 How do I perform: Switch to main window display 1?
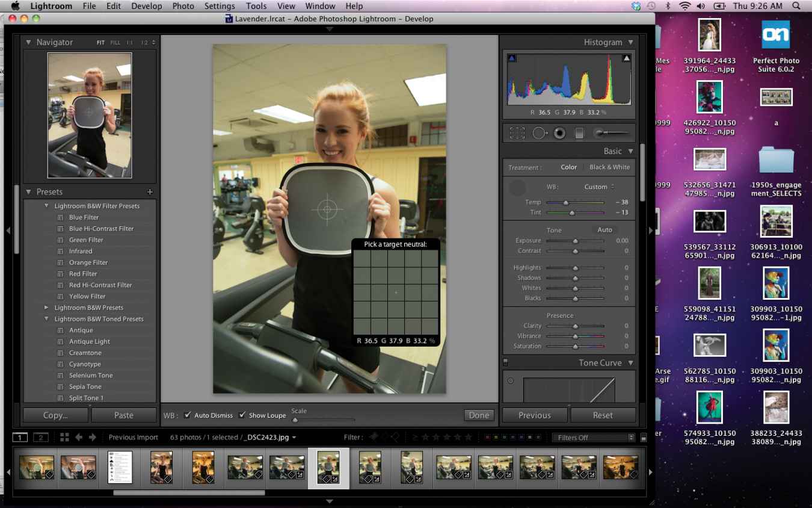20,437
